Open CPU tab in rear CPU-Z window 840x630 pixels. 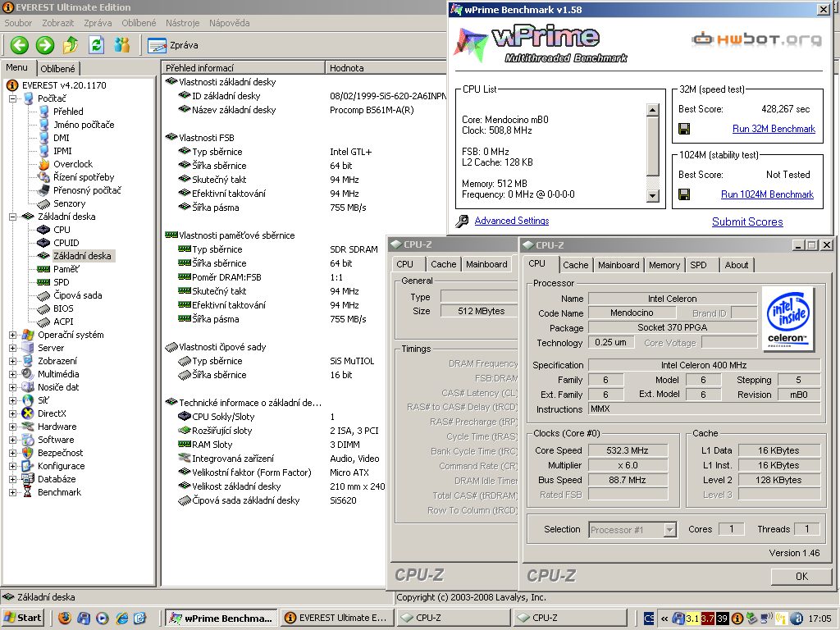pos(405,264)
